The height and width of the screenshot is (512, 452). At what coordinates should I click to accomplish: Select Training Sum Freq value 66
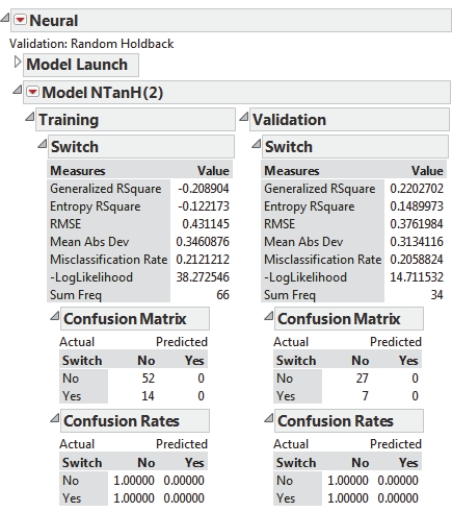pyautogui.click(x=223, y=295)
